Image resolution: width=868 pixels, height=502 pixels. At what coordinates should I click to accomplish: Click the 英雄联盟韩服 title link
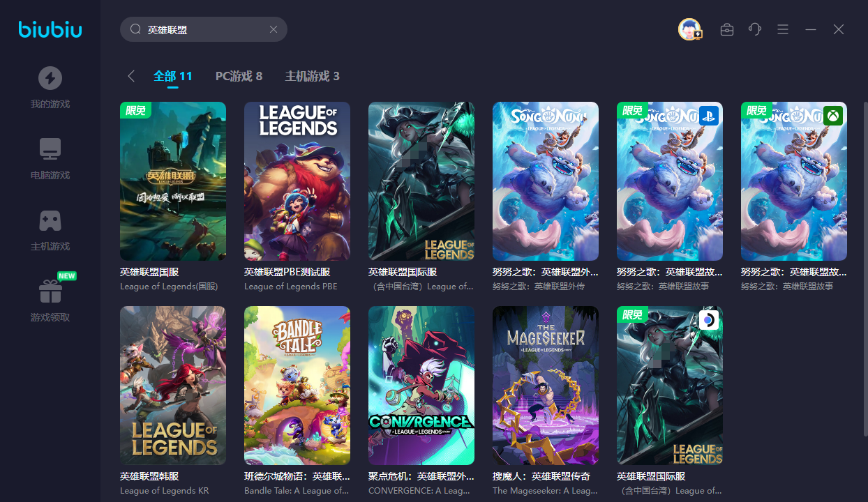tap(149, 476)
